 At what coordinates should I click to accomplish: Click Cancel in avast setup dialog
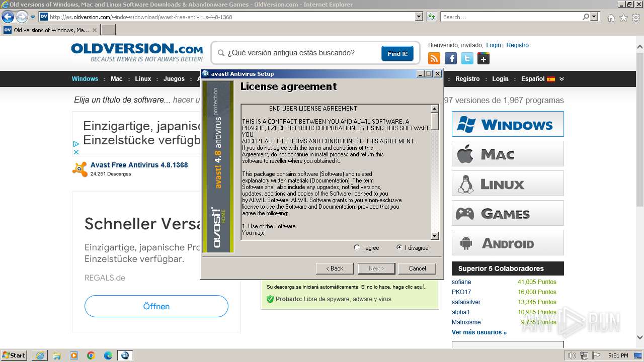pos(417,268)
